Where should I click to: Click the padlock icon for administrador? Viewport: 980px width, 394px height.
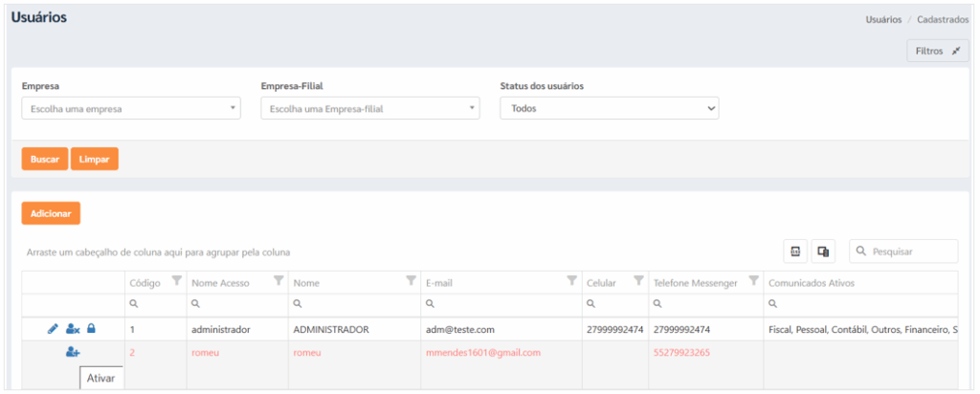coord(91,328)
